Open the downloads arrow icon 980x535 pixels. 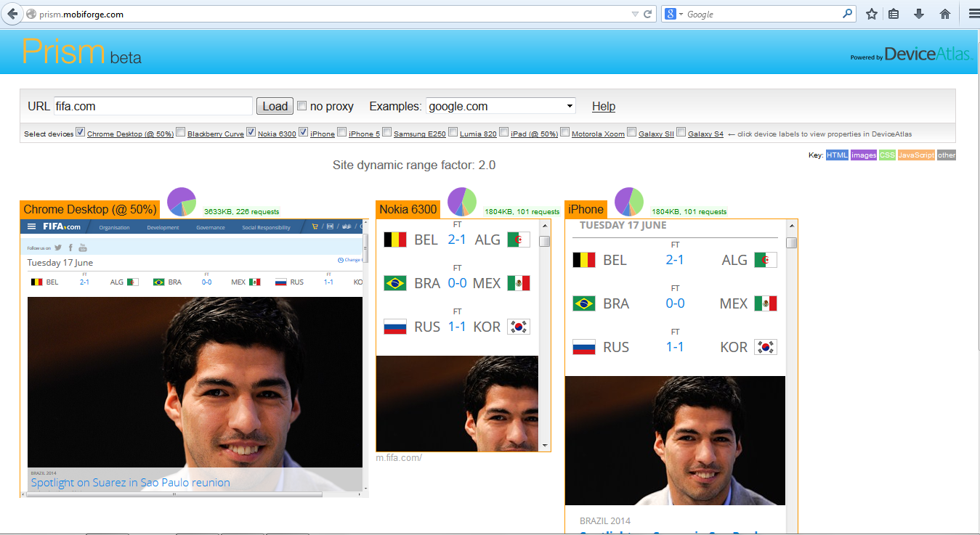point(919,14)
